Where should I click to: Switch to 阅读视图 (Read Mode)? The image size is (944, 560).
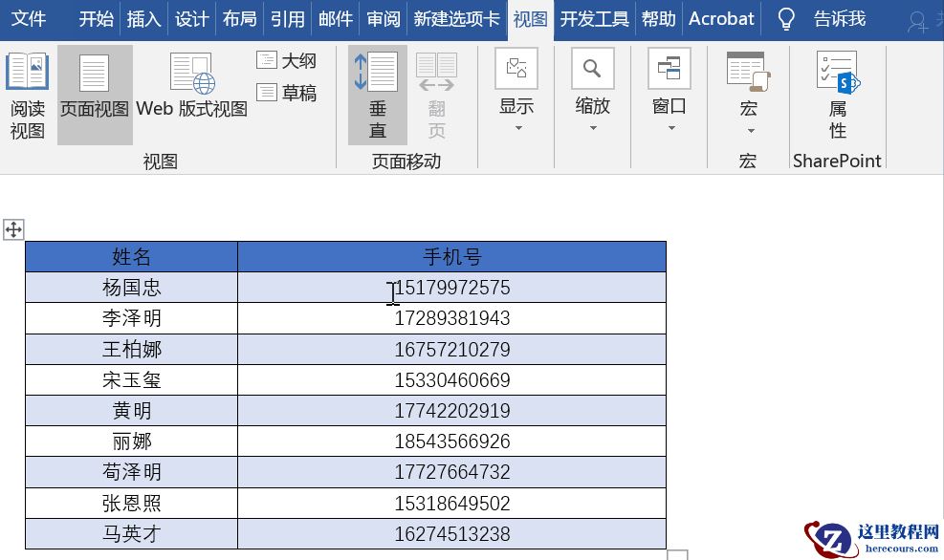(x=28, y=84)
